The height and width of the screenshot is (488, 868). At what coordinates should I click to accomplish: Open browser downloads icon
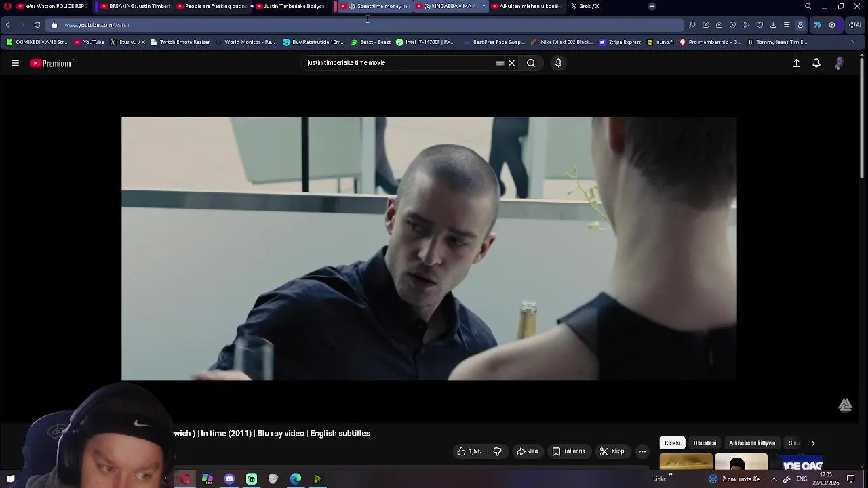(x=773, y=25)
